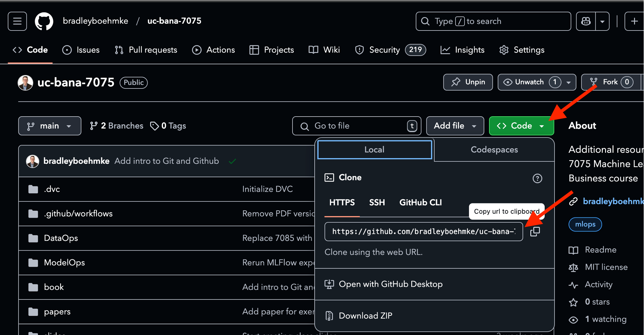Click the commit author bradleyboehmke
Screen dimensions: 644x335
tap(76, 161)
